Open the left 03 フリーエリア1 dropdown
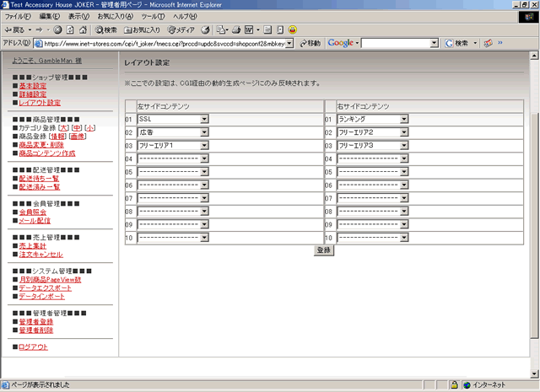 tap(204, 146)
